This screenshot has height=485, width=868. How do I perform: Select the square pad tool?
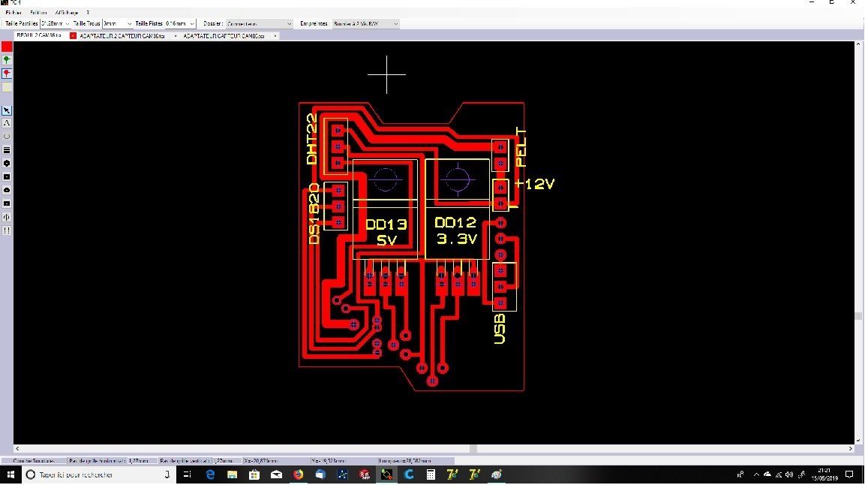[x=7, y=177]
